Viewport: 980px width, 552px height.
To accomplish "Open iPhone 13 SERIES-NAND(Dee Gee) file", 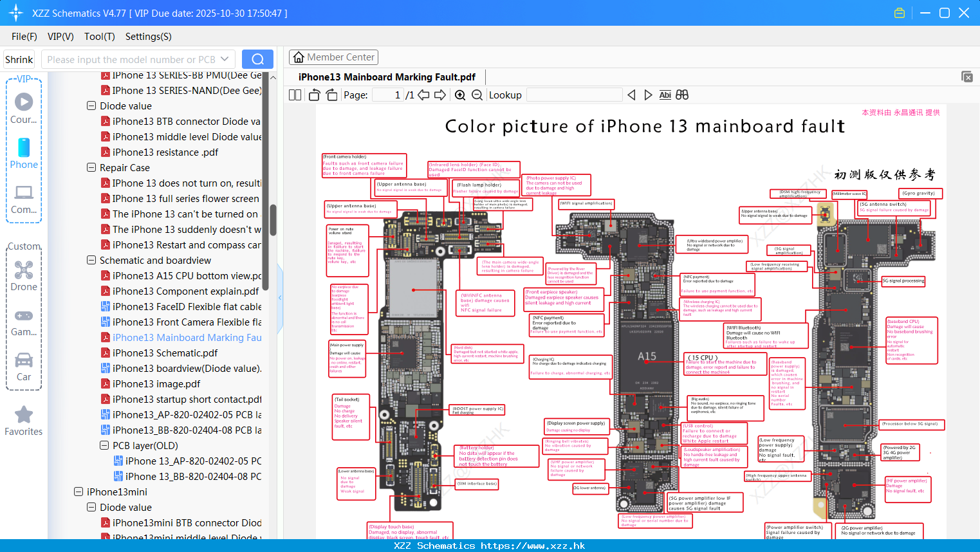I will pyautogui.click(x=181, y=90).
